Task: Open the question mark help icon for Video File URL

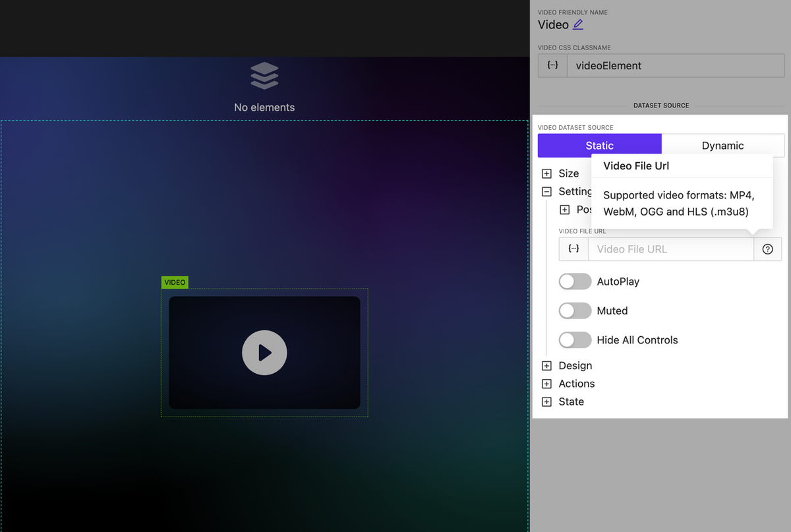Action: click(x=768, y=249)
